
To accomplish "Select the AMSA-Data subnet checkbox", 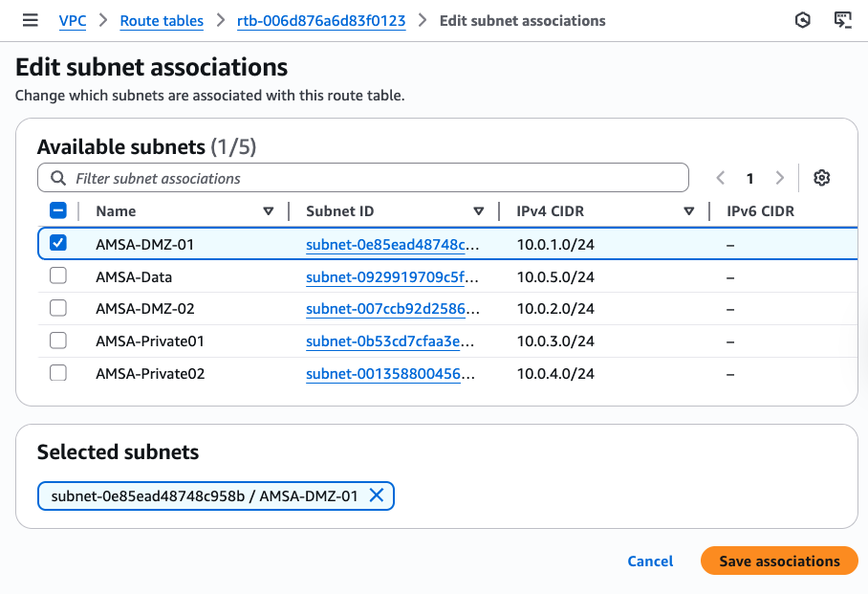I will [58, 276].
